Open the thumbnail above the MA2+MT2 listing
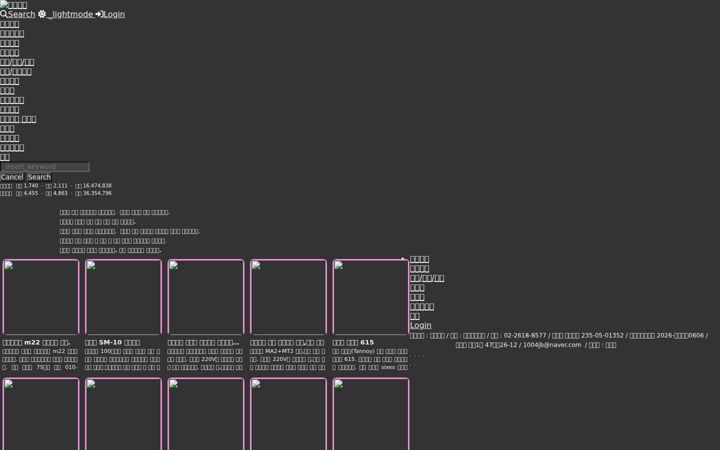Screen dimensions: 720x450 coord(288,297)
